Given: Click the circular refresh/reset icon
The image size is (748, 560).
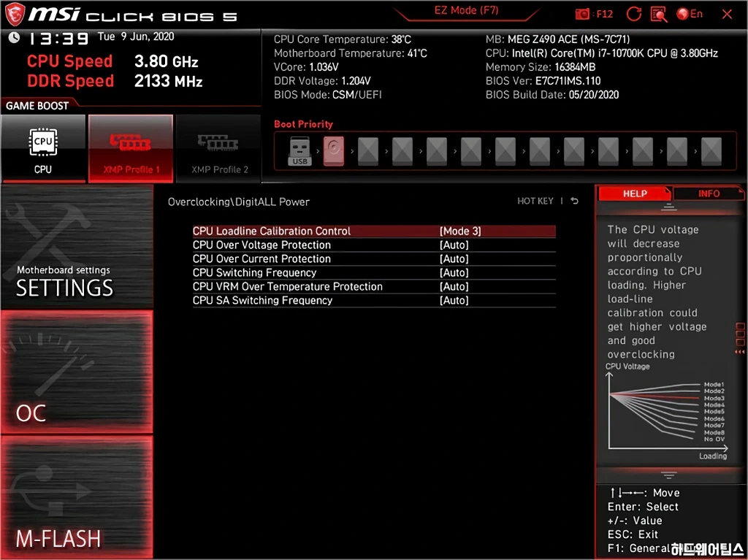Looking at the screenshot, I should tap(633, 15).
